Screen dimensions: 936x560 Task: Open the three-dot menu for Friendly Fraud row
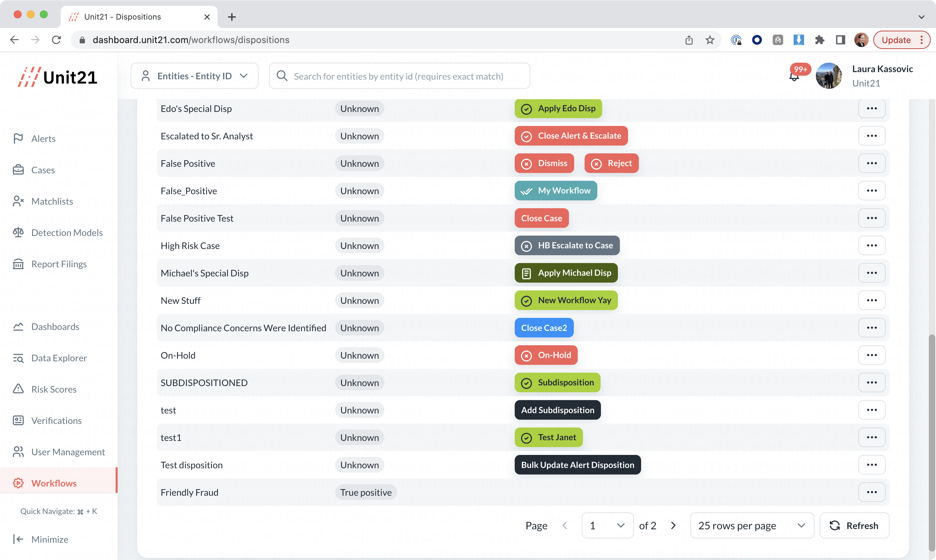(x=871, y=492)
